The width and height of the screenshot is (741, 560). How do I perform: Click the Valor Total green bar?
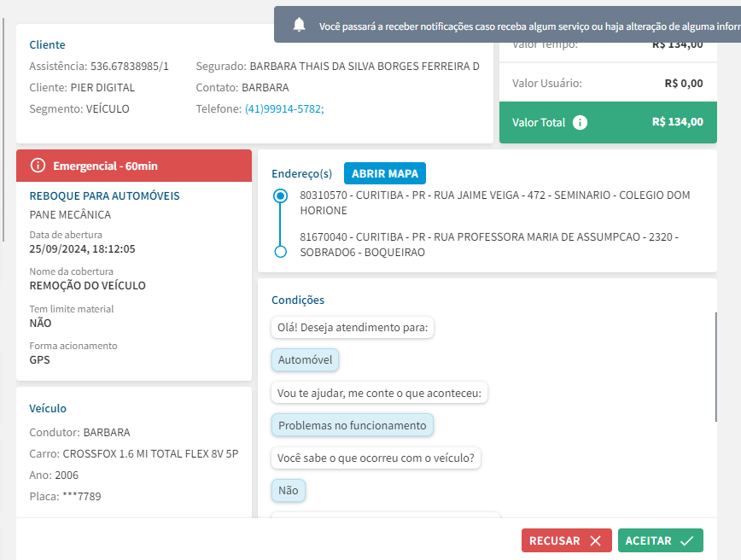pos(608,122)
